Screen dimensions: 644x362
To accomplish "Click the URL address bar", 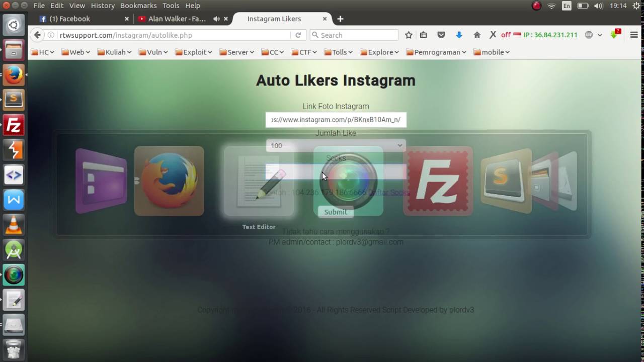I will click(174, 35).
